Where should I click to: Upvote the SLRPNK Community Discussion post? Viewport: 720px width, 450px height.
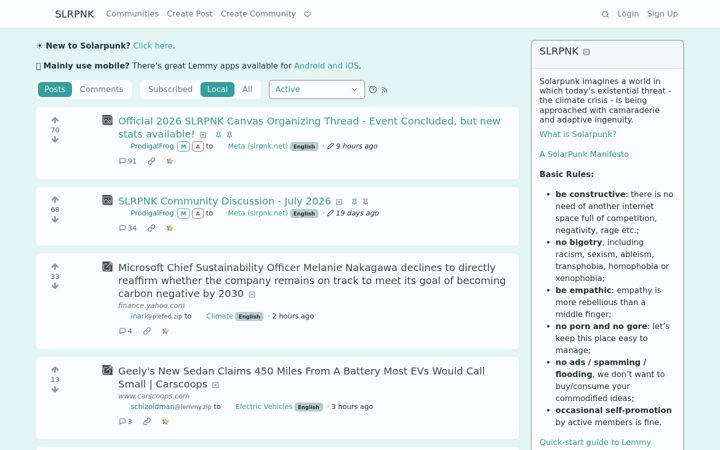tap(55, 200)
